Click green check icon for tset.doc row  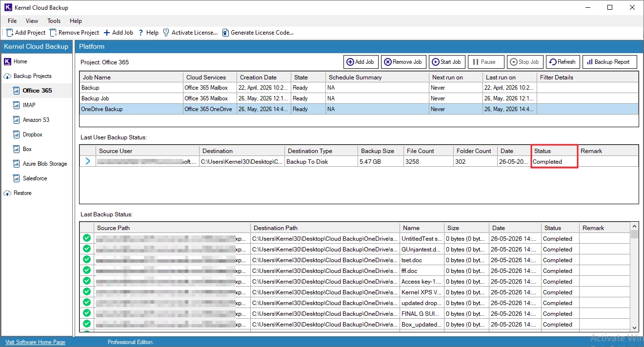(87, 260)
